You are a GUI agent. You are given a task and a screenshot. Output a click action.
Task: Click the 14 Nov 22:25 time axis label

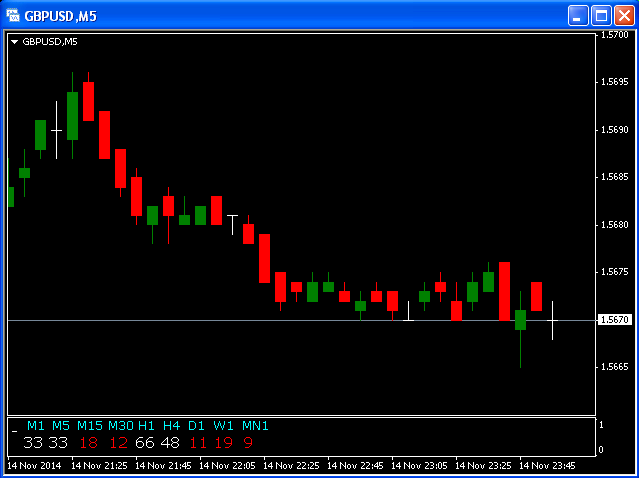click(x=295, y=466)
